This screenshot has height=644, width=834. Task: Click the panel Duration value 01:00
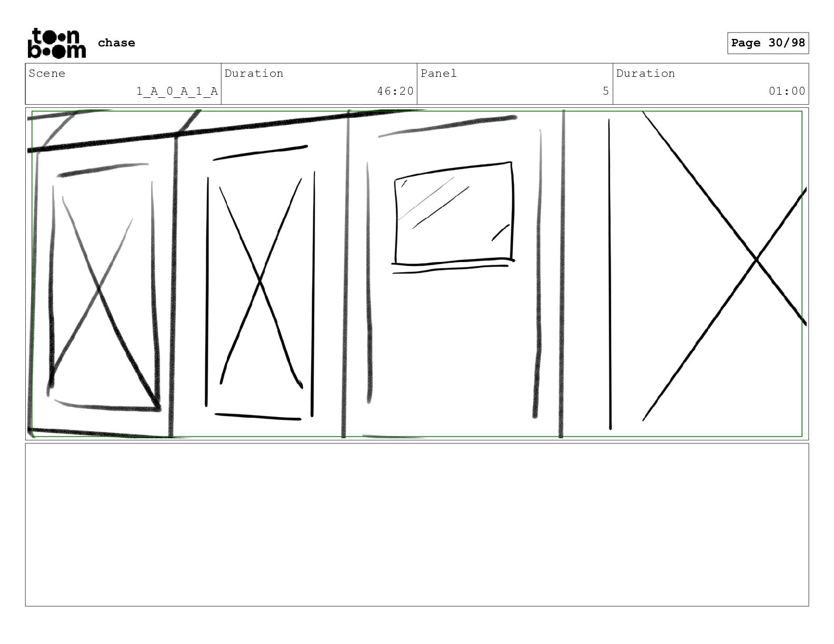(x=787, y=91)
